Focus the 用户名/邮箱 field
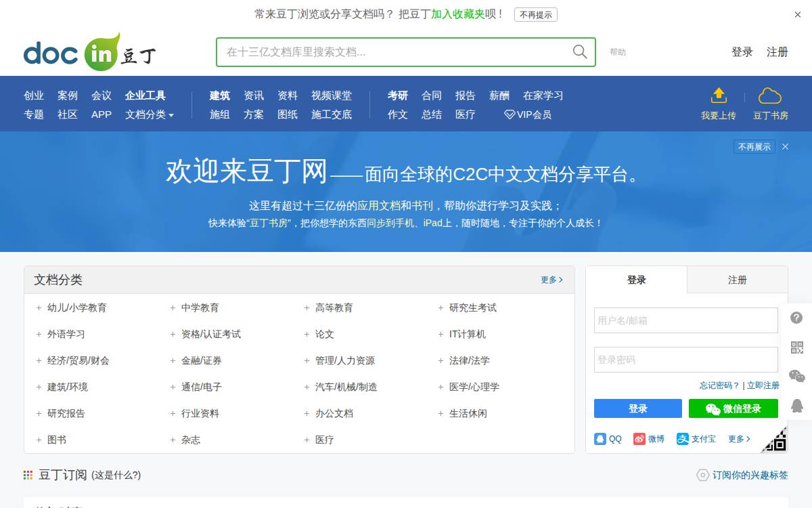Screen dimensions: 812x508 pyautogui.click(x=686, y=320)
